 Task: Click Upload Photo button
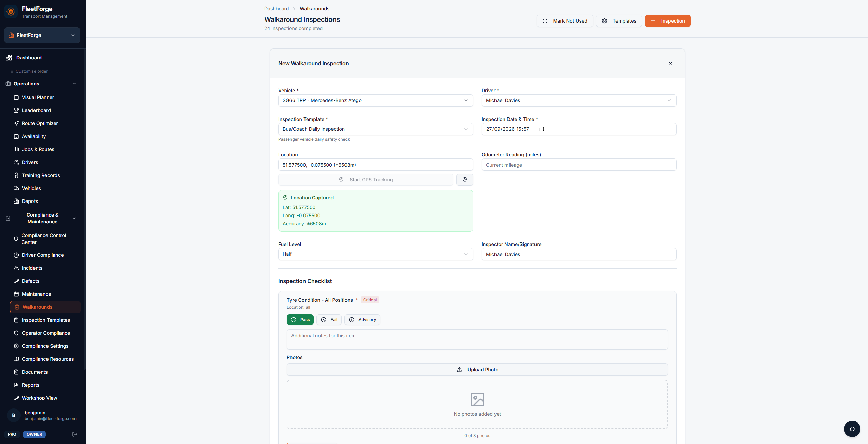(477, 370)
